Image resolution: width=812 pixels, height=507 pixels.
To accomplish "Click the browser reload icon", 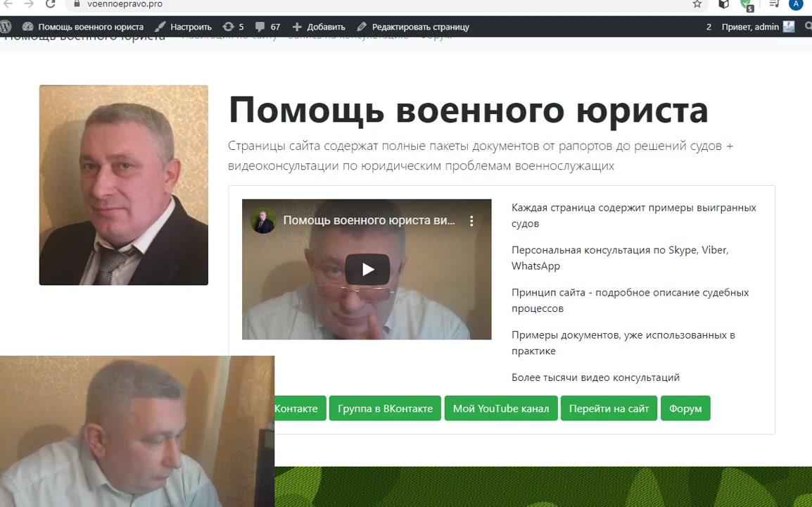I will [50, 4].
